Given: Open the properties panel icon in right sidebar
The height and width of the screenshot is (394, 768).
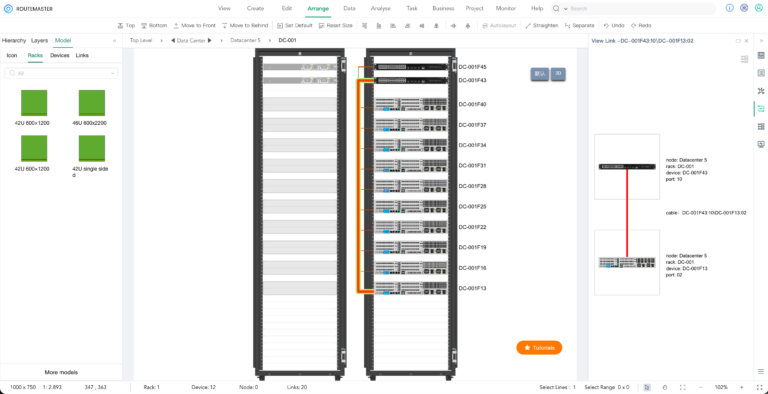Looking at the screenshot, I should click(761, 73).
